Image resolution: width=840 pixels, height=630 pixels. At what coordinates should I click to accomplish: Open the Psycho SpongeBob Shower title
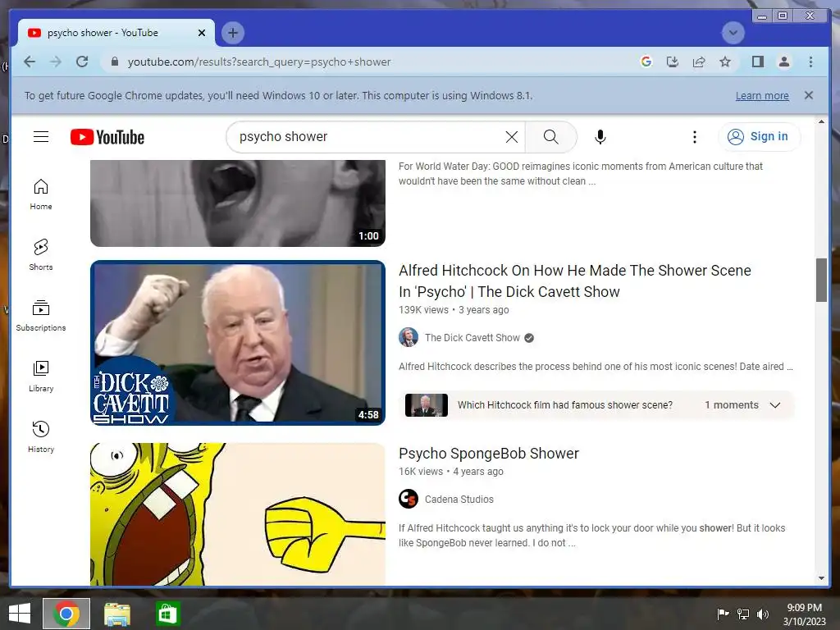pos(489,453)
